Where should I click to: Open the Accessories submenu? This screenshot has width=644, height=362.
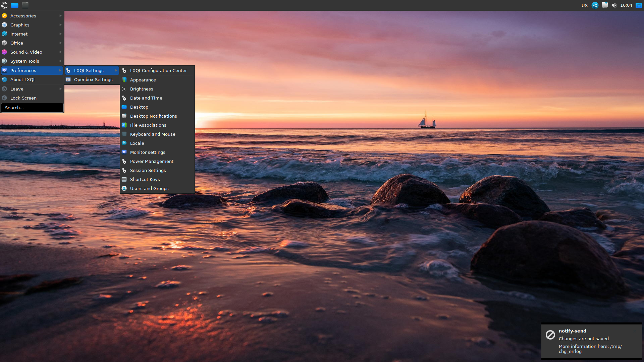[32, 16]
